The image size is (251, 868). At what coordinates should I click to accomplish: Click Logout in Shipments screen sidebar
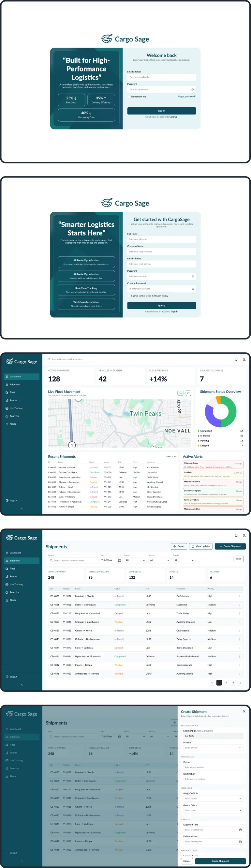[11, 677]
